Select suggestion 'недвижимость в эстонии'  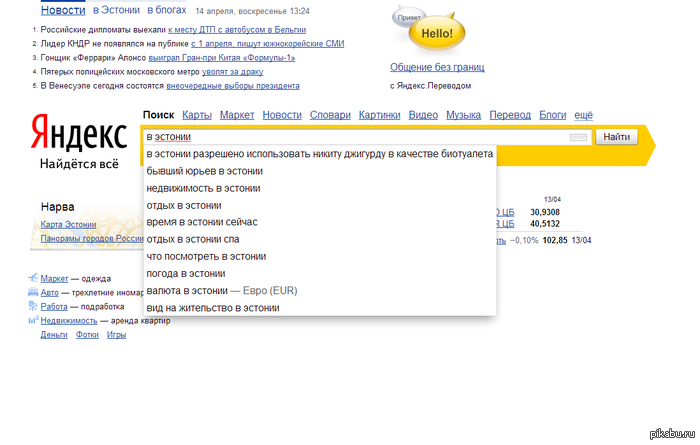(320, 188)
